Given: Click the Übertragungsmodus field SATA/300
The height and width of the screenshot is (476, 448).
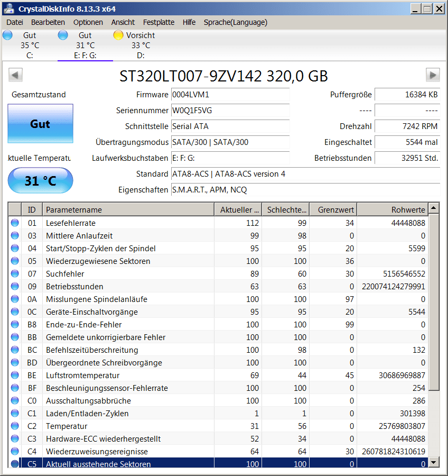Looking at the screenshot, I should click(230, 142).
